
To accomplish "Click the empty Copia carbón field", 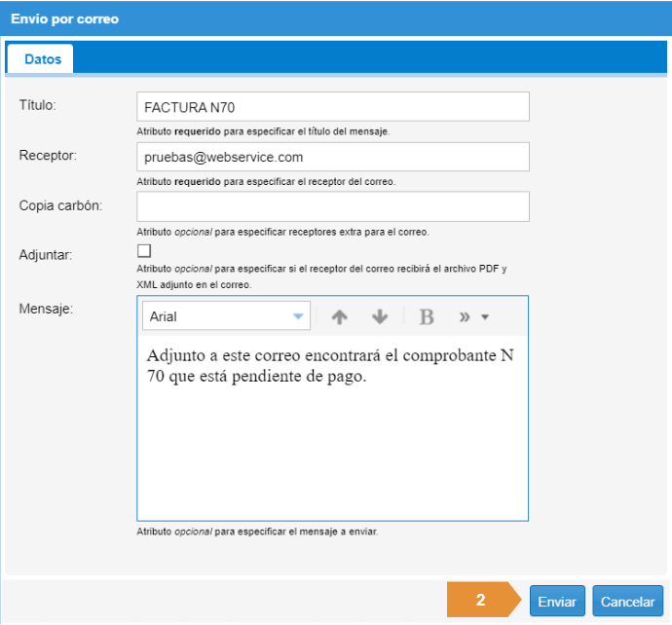I will click(333, 206).
